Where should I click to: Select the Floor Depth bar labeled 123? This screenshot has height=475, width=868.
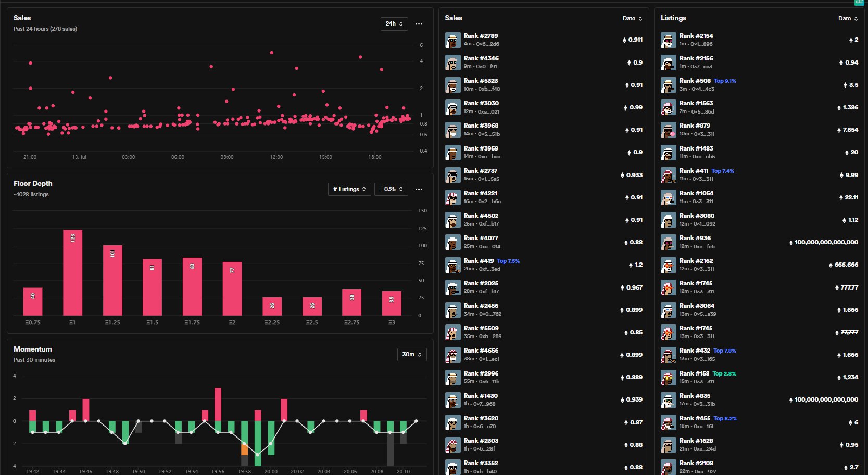click(x=73, y=272)
